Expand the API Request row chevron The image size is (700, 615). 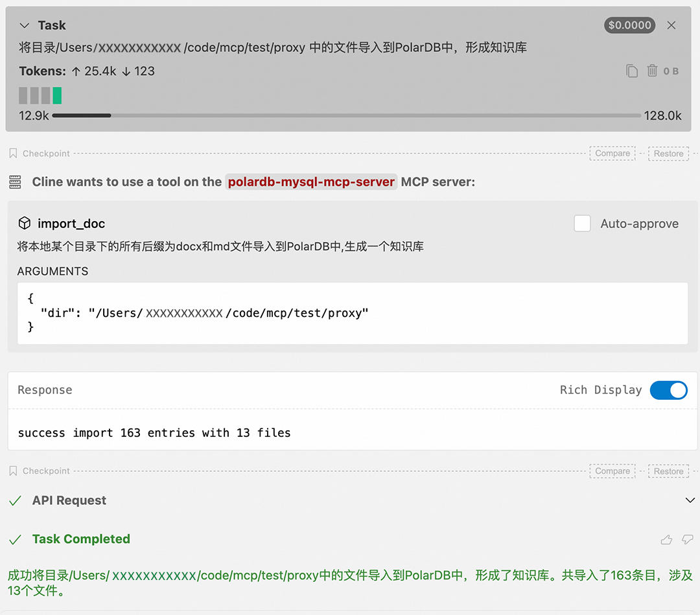(690, 500)
